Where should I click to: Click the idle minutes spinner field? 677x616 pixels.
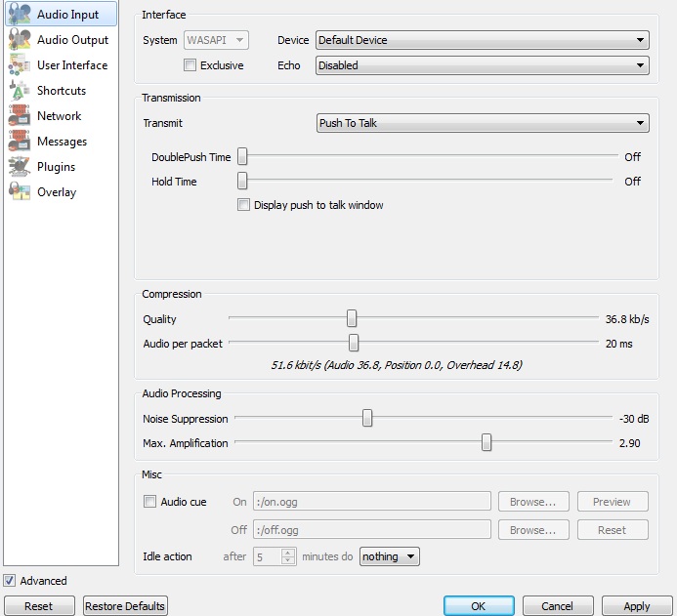268,556
